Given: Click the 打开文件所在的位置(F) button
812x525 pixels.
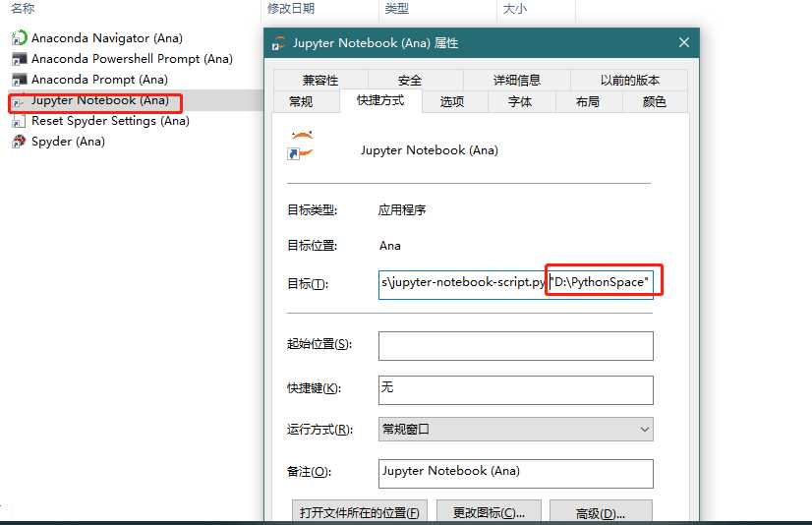Looking at the screenshot, I should 360,512.
